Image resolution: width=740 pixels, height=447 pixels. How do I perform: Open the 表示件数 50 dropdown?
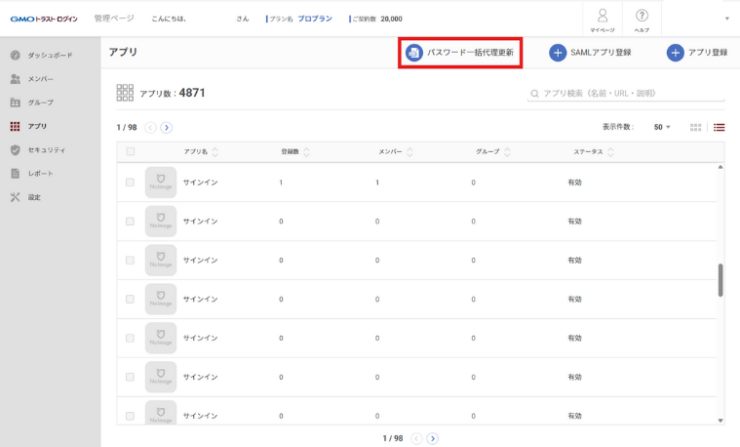tap(662, 128)
